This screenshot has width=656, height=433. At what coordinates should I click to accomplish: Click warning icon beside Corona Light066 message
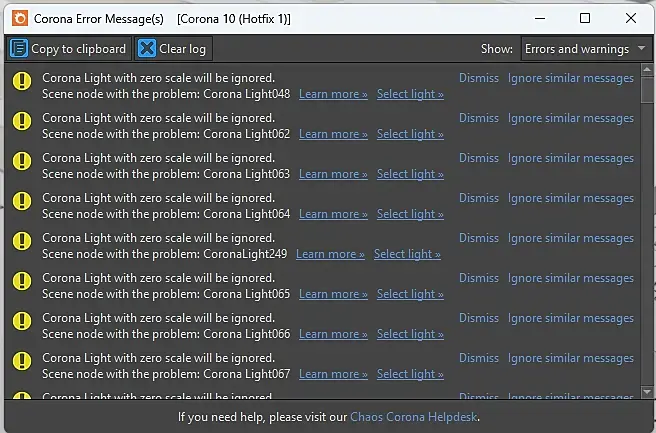[x=22, y=325]
